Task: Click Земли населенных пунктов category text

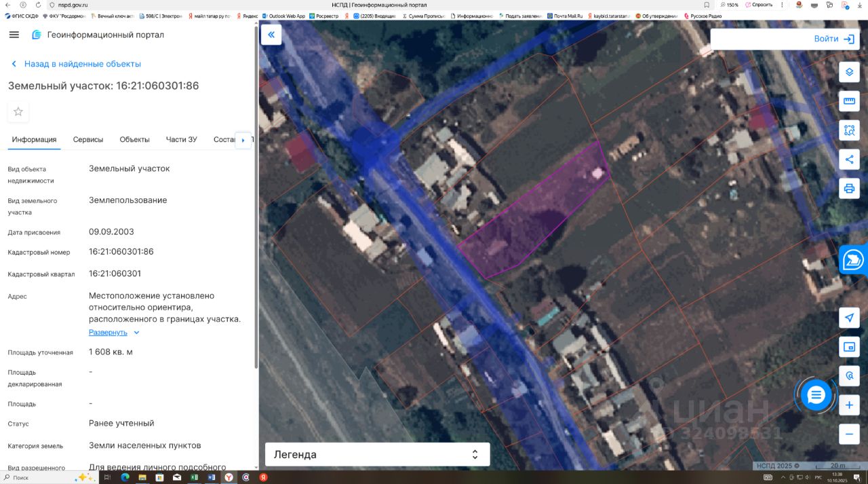Action: click(x=144, y=445)
